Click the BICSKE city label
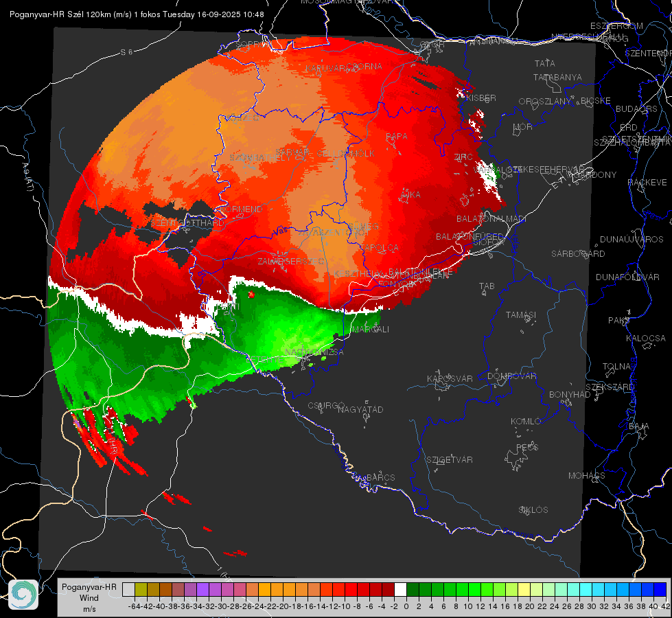672x618 pixels. click(x=596, y=101)
